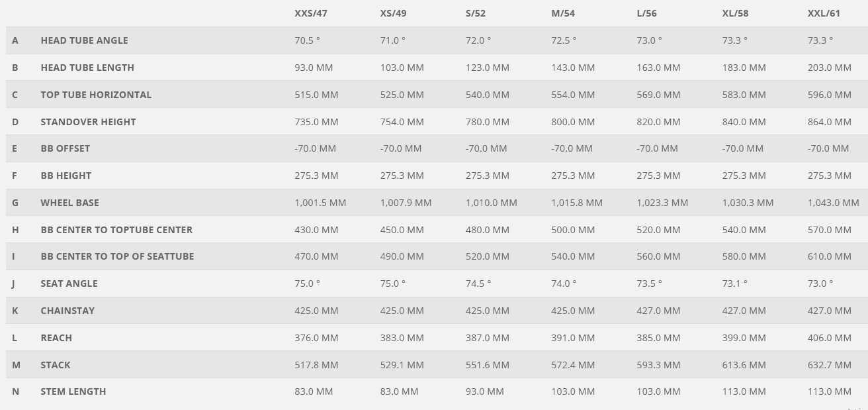Click the SEAT ANGLE row label

[x=69, y=283]
